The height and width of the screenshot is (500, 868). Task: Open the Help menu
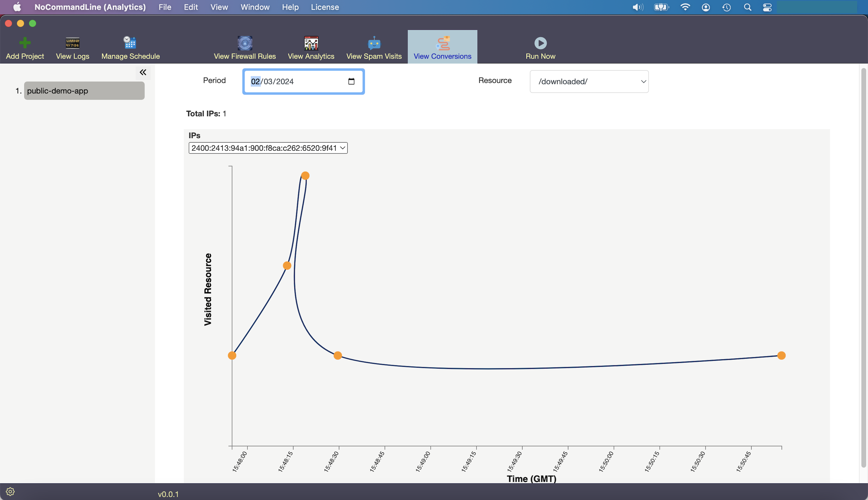click(290, 7)
